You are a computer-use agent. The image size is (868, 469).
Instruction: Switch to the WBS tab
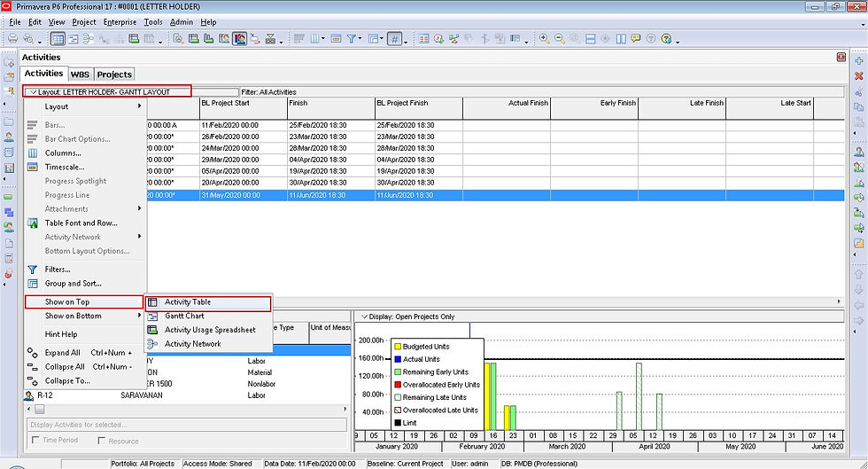point(80,74)
